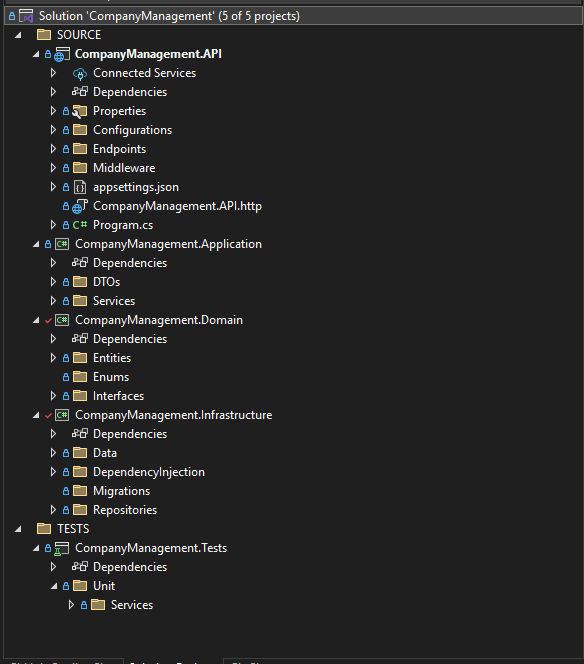Click the CompanyManagement.API.http file icon
The width and height of the screenshot is (584, 664).
[80, 206]
